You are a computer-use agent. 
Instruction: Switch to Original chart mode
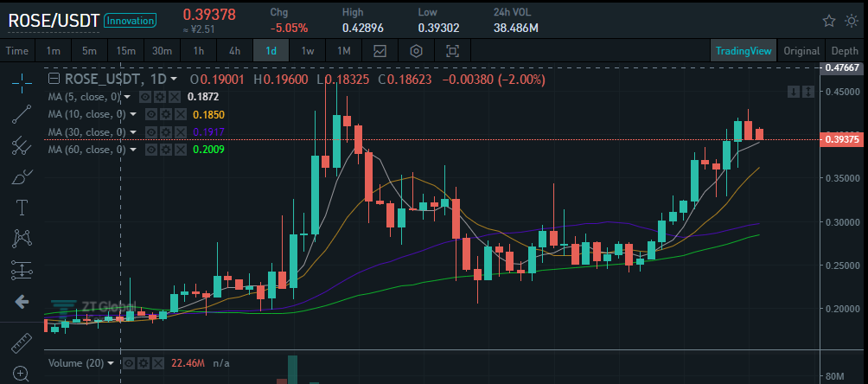pos(801,51)
